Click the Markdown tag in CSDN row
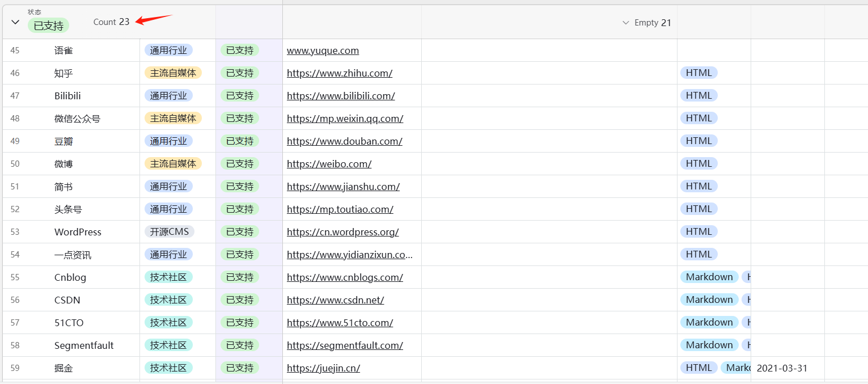This screenshot has width=868, height=384. tap(709, 299)
